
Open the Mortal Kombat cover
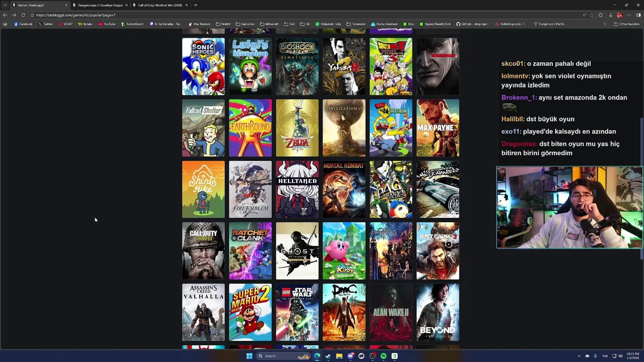point(344,189)
